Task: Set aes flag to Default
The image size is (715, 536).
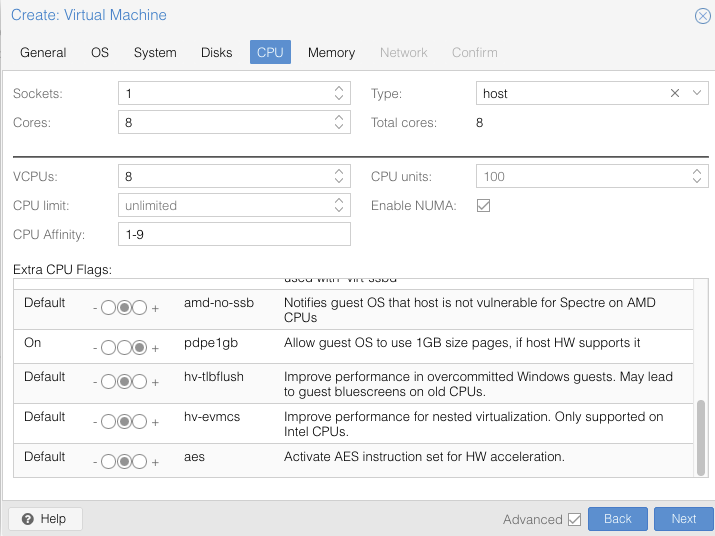Action: [x=124, y=462]
